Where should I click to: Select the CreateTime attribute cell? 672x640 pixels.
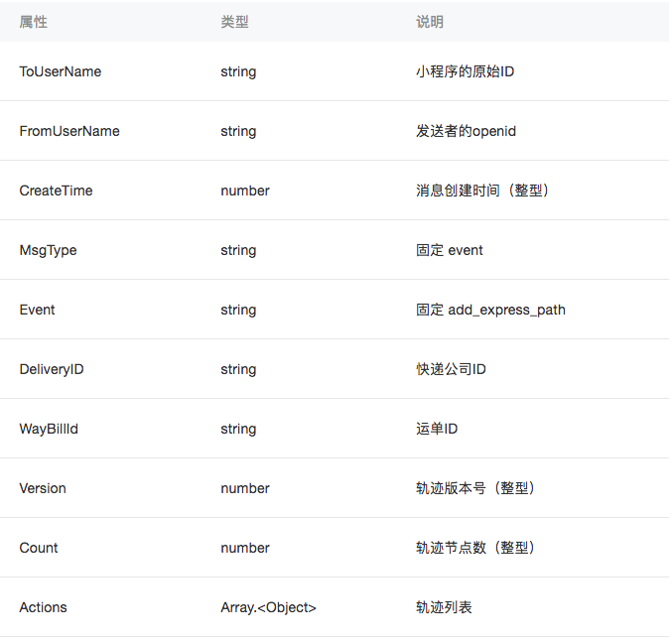tap(56, 191)
